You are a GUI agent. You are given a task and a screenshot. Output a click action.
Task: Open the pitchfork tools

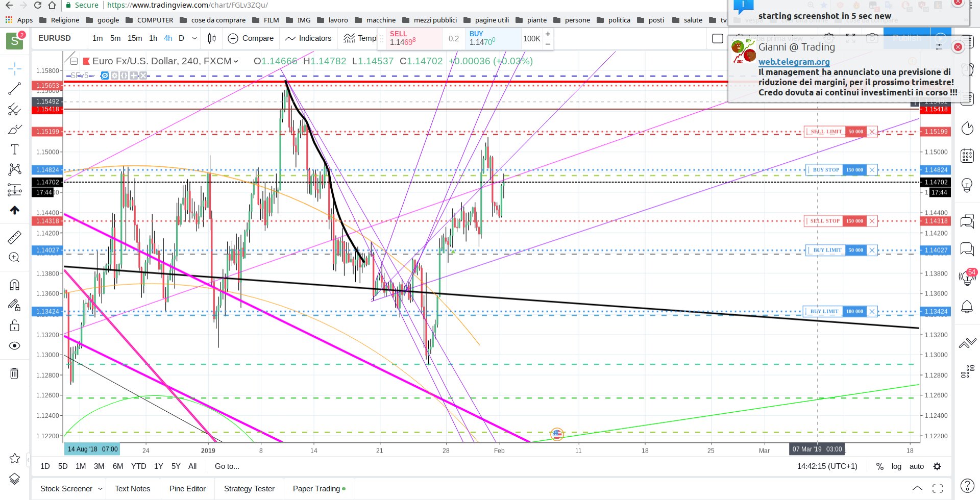pos(15,109)
